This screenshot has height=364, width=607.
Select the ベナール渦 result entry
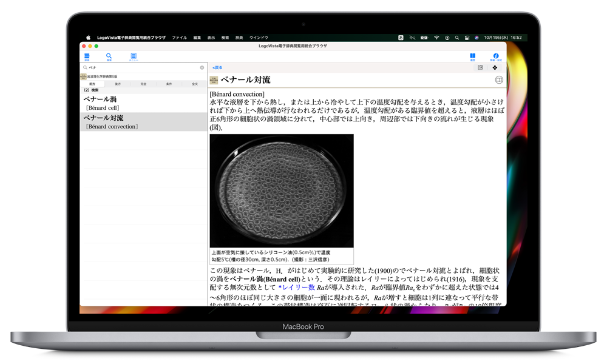pyautogui.click(x=144, y=103)
